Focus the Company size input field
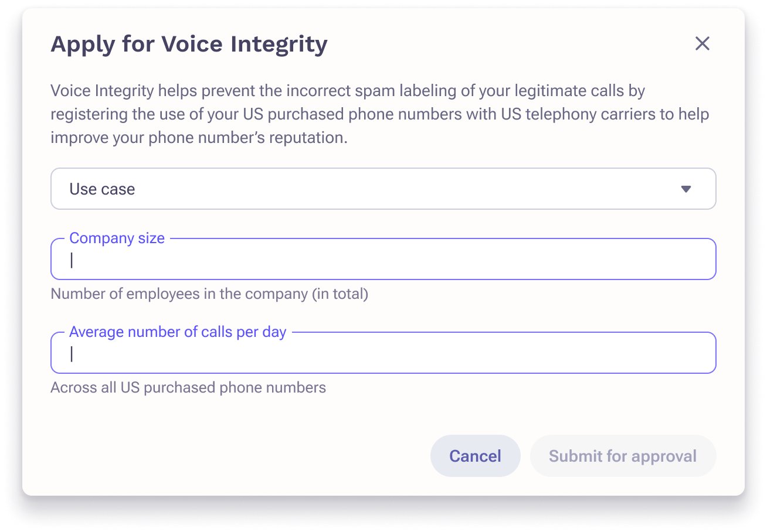This screenshot has width=767, height=532. click(x=383, y=259)
